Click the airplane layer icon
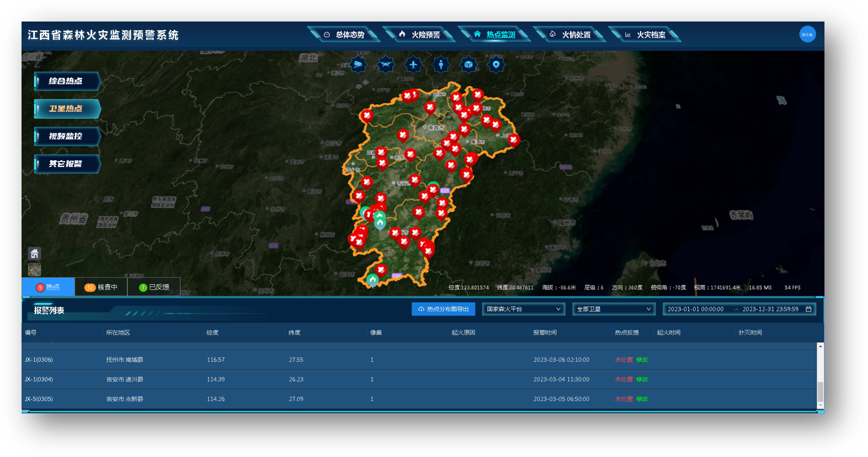The image size is (868, 457). [x=413, y=65]
